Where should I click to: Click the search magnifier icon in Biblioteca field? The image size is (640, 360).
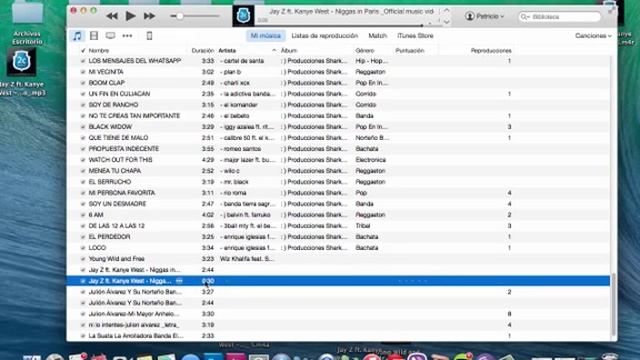(525, 17)
